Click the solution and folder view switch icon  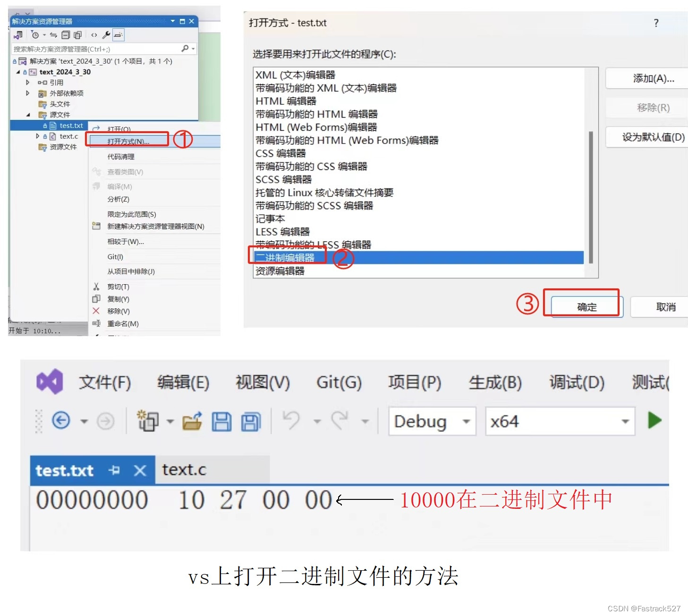(x=18, y=35)
